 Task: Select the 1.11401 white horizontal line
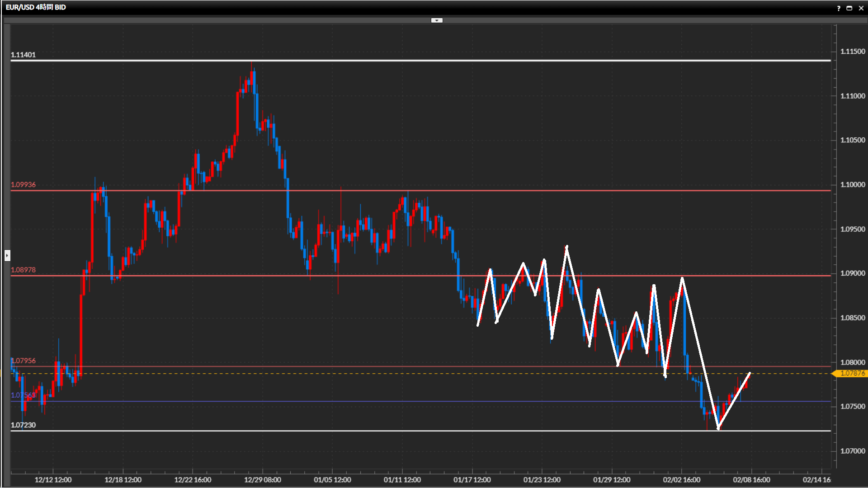407,61
